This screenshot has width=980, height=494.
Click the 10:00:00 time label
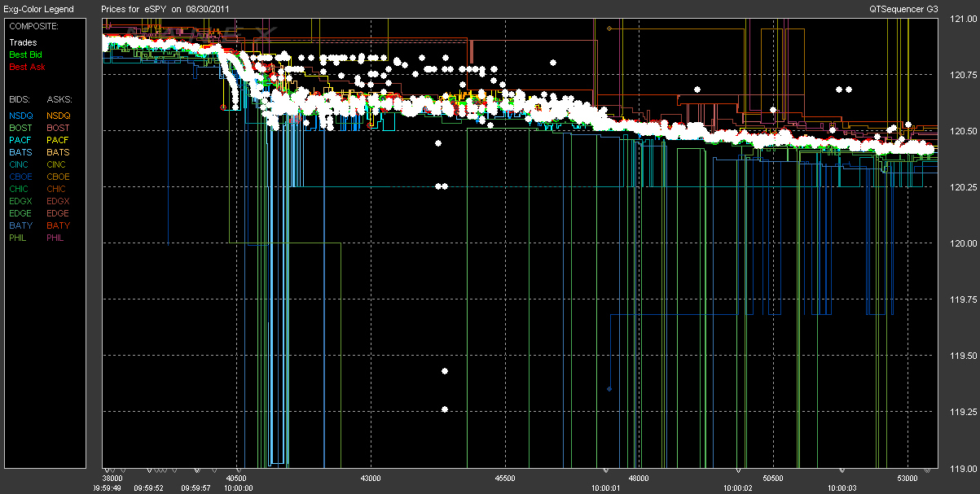click(238, 487)
